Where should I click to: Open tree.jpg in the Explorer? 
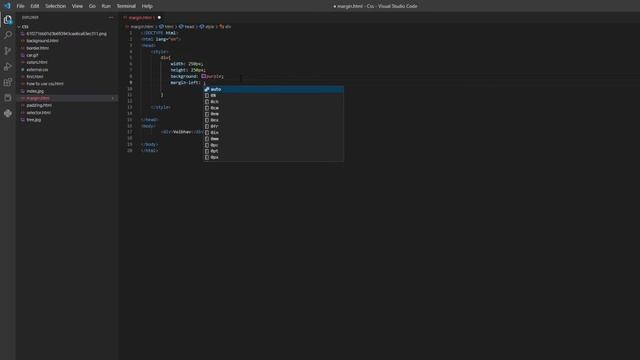(34, 120)
